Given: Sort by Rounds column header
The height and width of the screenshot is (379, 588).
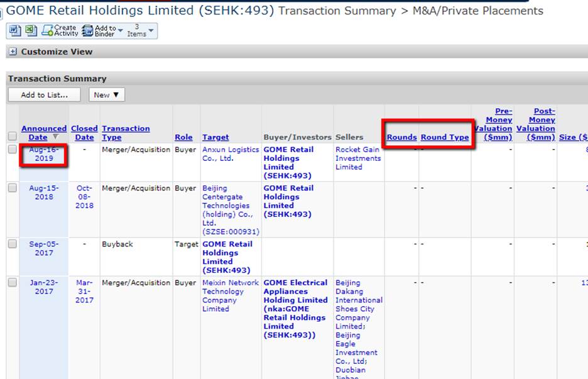Looking at the screenshot, I should click(401, 138).
